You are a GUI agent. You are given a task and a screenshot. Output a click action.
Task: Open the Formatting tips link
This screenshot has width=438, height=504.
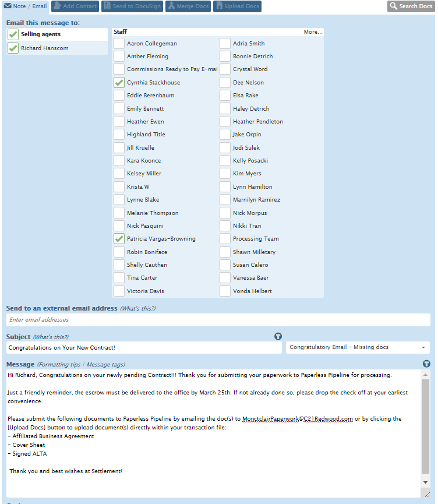click(59, 365)
